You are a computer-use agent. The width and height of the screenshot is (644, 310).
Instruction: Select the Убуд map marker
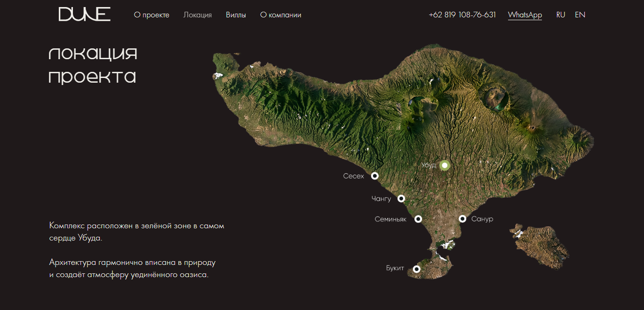click(x=445, y=165)
